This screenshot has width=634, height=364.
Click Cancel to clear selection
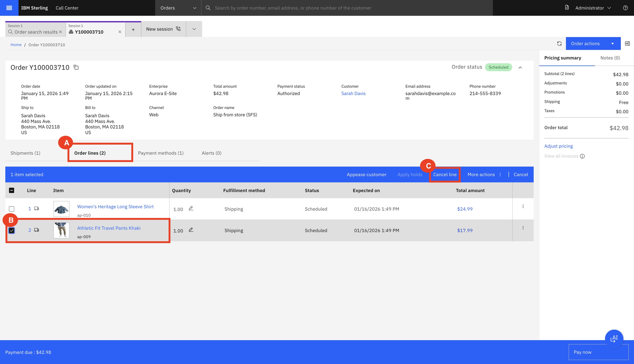pos(521,175)
